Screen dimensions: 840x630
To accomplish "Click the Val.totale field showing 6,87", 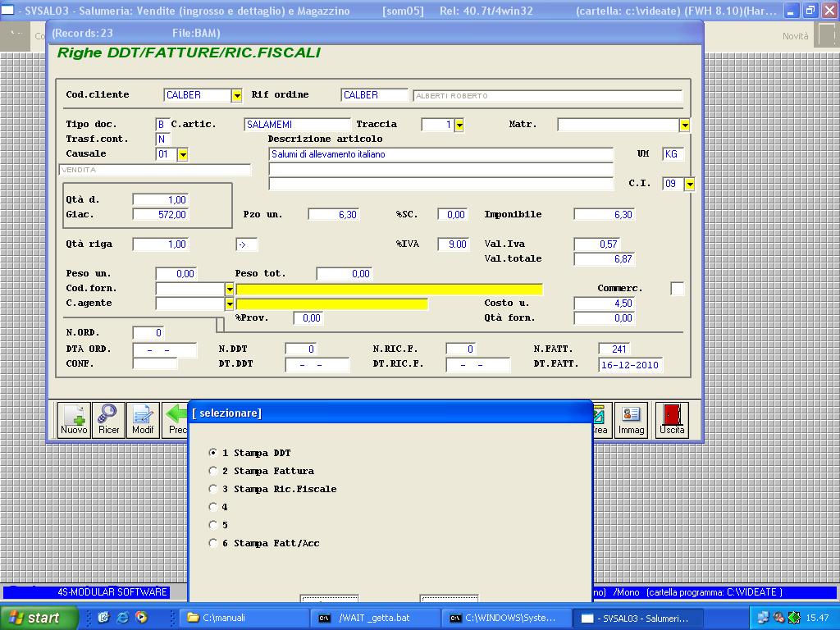I will click(605, 259).
